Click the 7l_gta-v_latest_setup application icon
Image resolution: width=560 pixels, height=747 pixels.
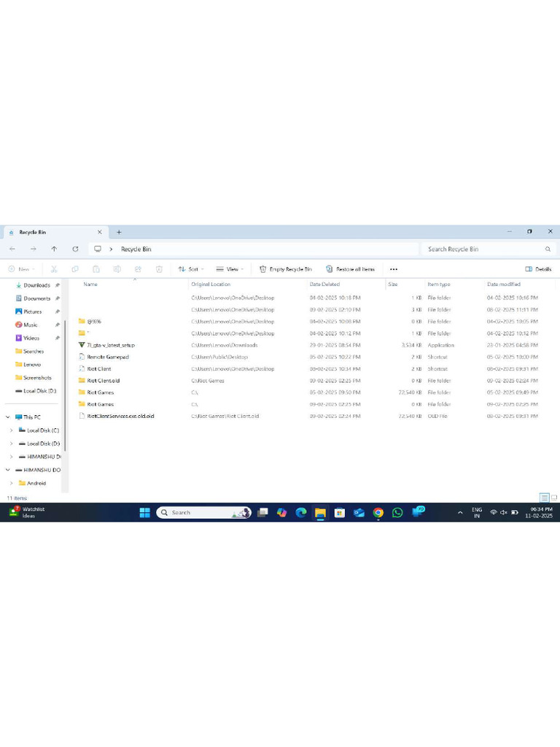82,345
